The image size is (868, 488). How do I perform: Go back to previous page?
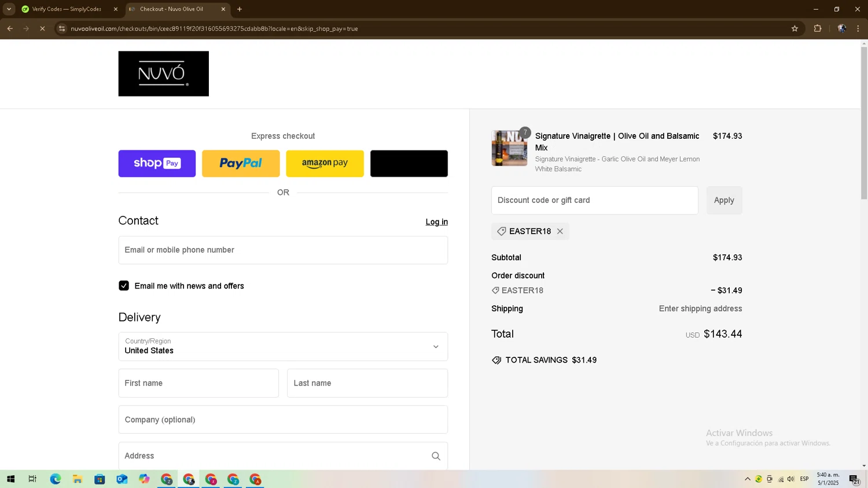[x=10, y=28]
